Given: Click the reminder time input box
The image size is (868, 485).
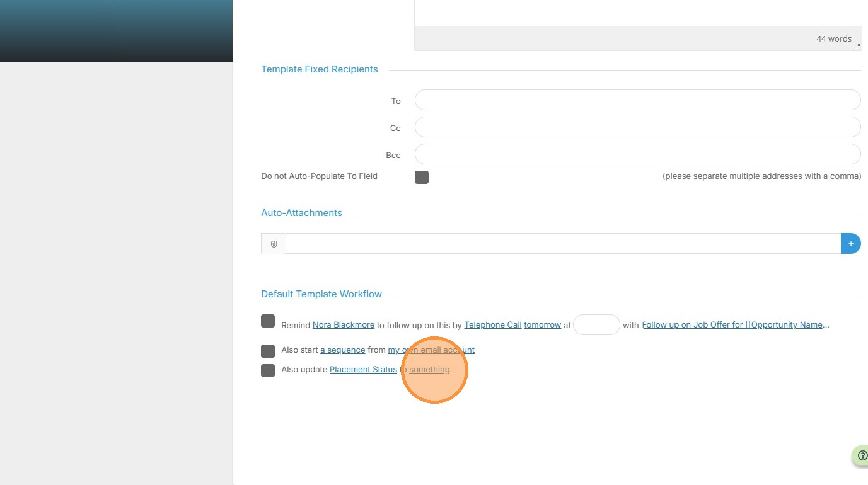Looking at the screenshot, I should (x=596, y=325).
